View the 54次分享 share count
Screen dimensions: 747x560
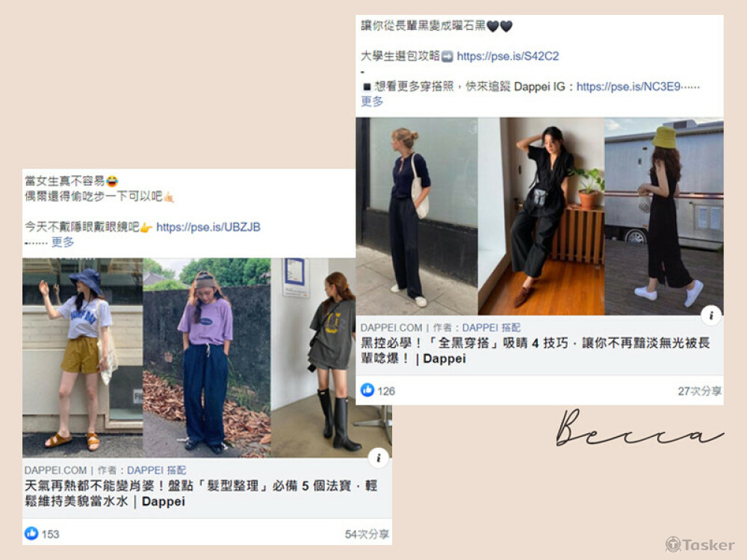click(367, 535)
